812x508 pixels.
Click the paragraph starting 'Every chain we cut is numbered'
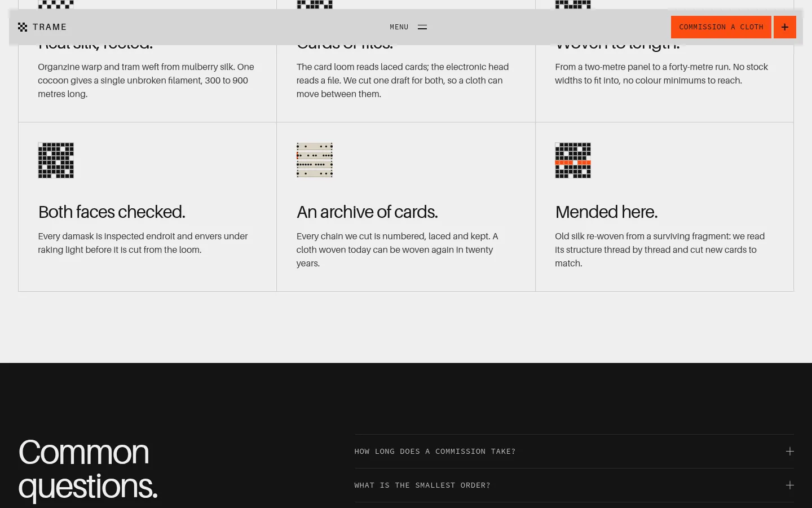point(398,250)
